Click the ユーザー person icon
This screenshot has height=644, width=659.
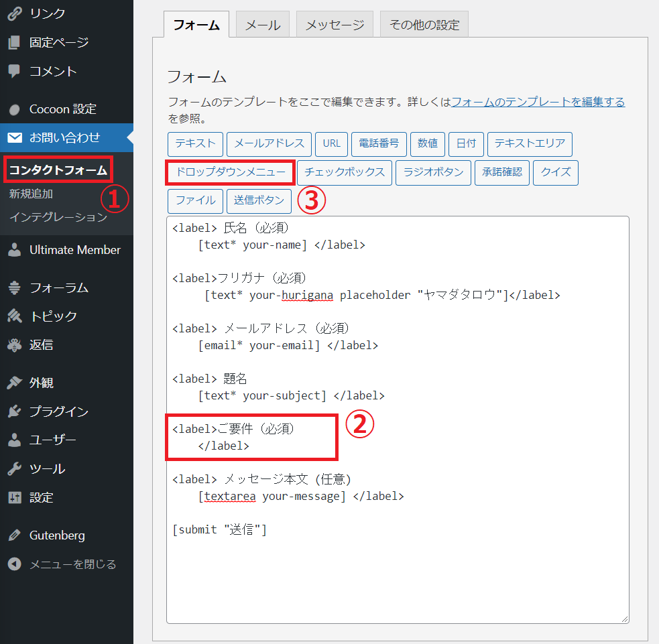14,440
